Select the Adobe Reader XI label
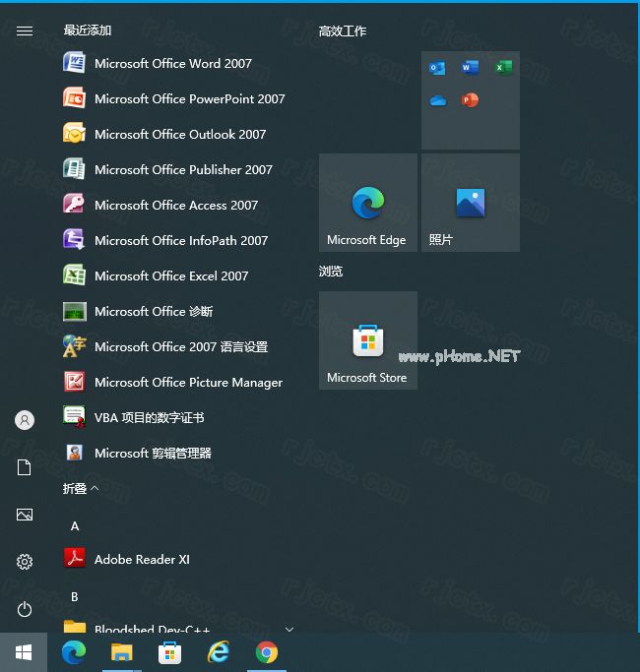This screenshot has height=672, width=640. click(142, 559)
